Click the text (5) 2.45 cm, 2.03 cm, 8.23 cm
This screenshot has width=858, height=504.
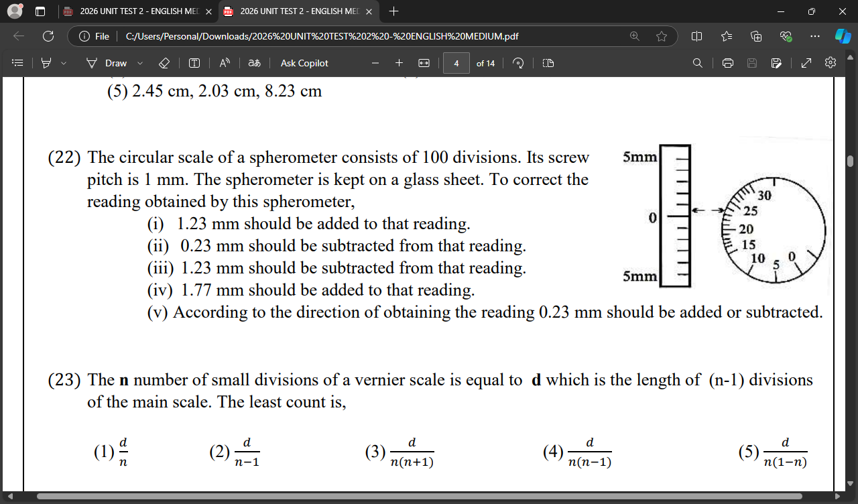coord(214,92)
